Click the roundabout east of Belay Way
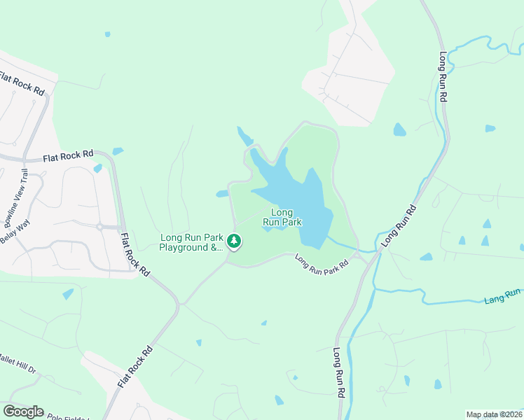This screenshot has width=524, height=420. point(99,227)
